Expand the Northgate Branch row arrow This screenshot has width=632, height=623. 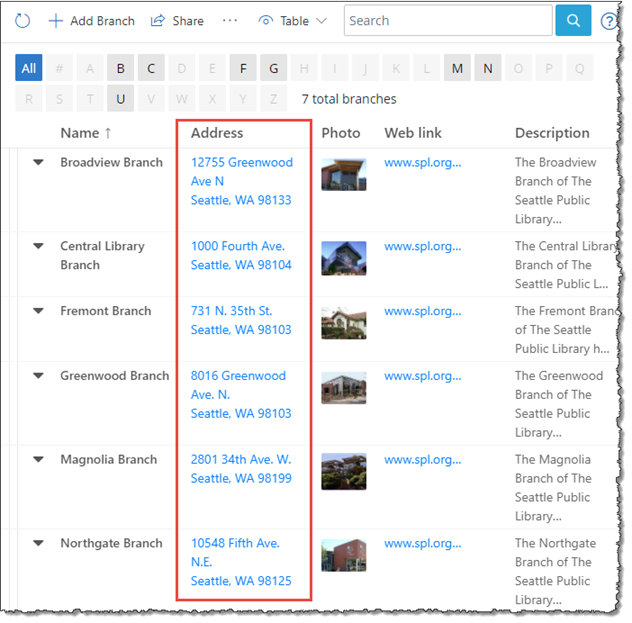pyautogui.click(x=39, y=544)
